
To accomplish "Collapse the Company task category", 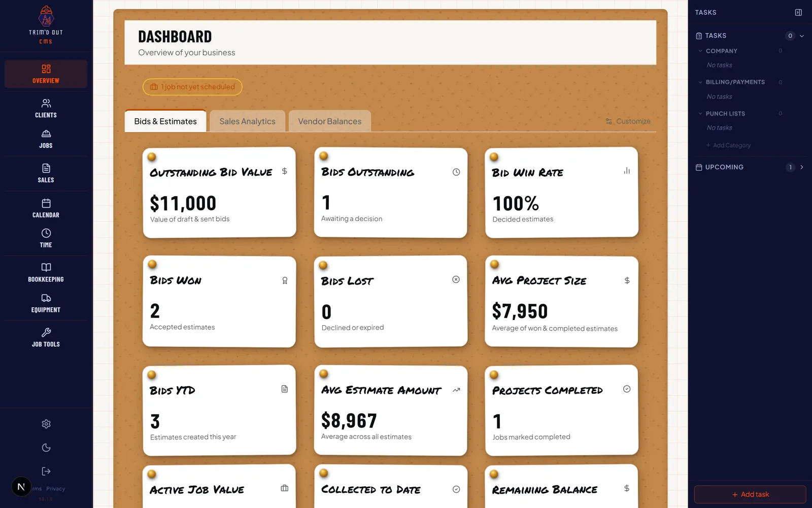I will point(700,51).
